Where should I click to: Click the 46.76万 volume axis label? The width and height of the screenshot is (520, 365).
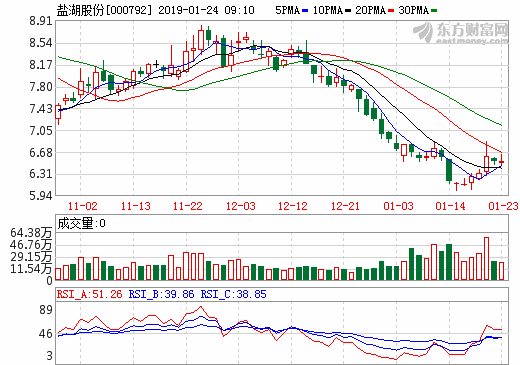[31, 245]
